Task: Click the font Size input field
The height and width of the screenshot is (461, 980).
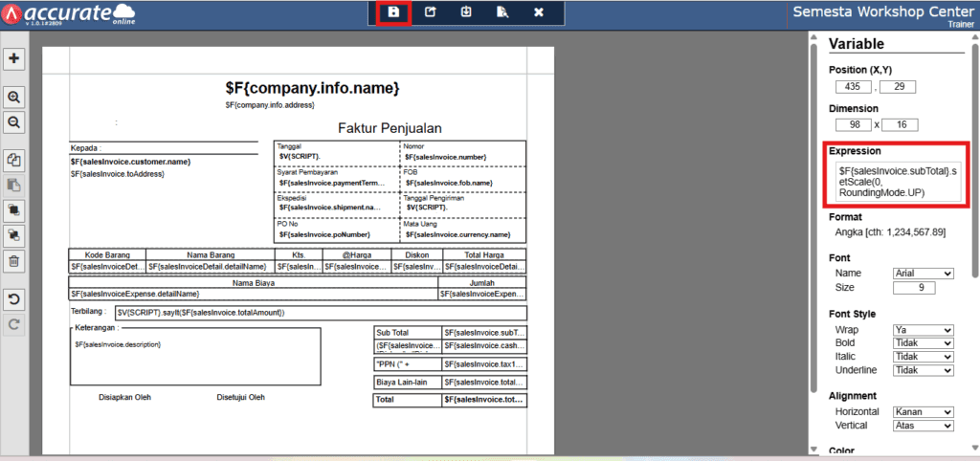Action: pos(914,288)
